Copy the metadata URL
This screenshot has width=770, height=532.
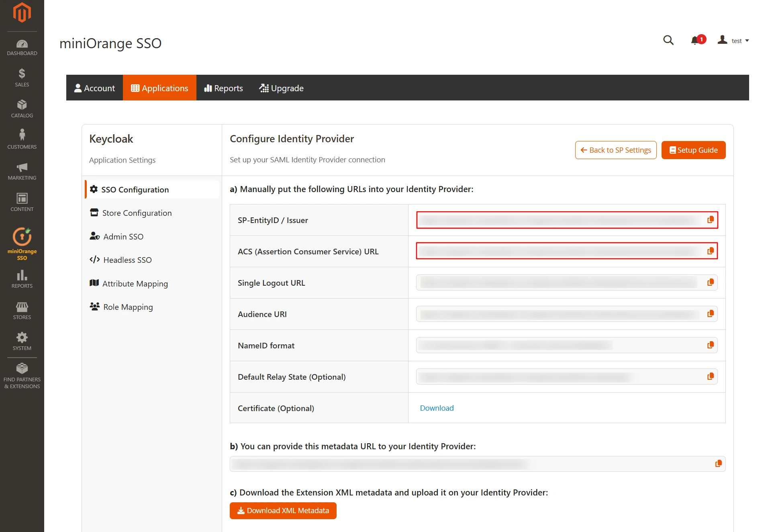point(718,463)
